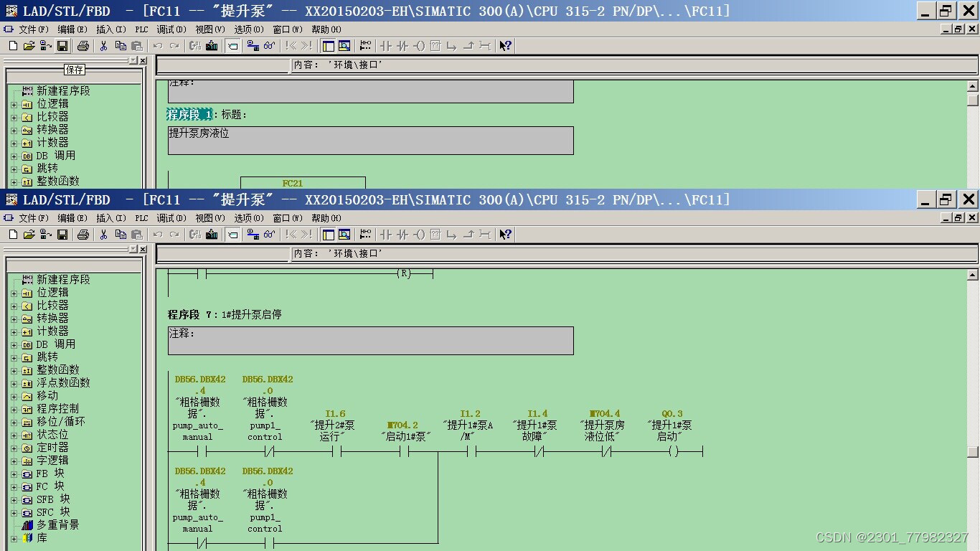Expand 位逻辑 in the bottom window tree

[x=14, y=293]
